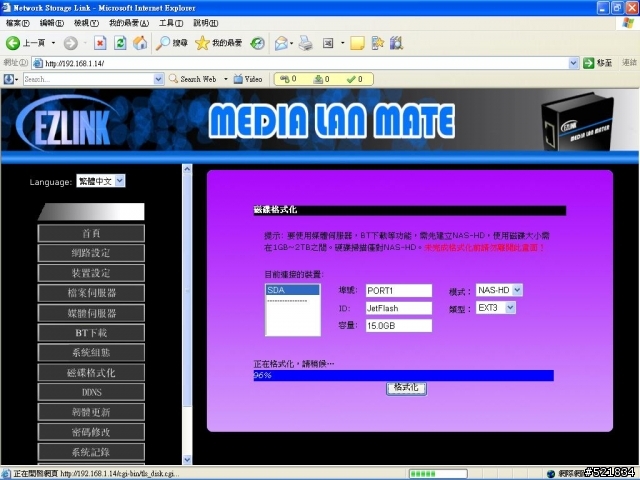
Task: Expand Search Web options arrow
Action: click(226, 79)
